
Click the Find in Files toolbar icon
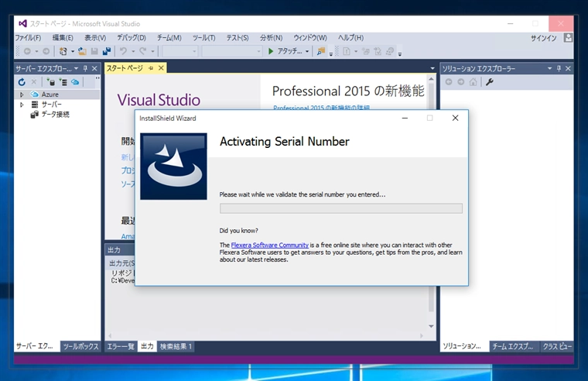[320, 51]
